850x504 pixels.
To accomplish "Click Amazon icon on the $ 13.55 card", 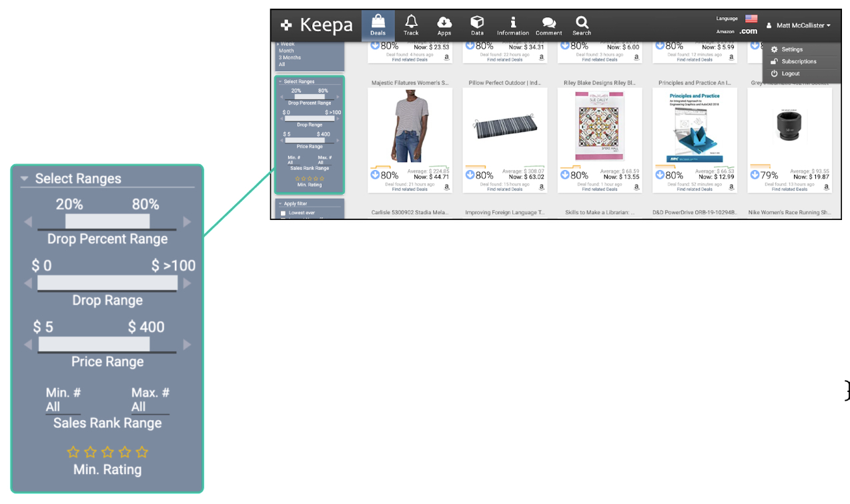I will coord(636,189).
